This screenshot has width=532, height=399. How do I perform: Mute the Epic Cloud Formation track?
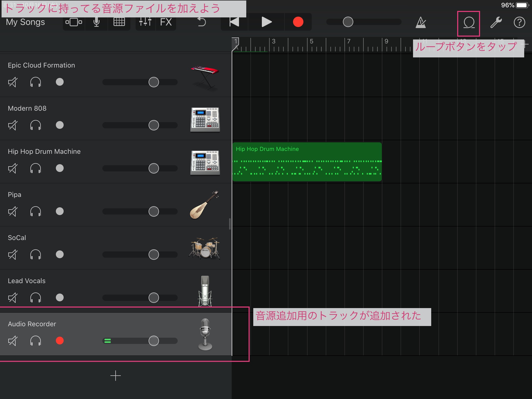pyautogui.click(x=13, y=82)
